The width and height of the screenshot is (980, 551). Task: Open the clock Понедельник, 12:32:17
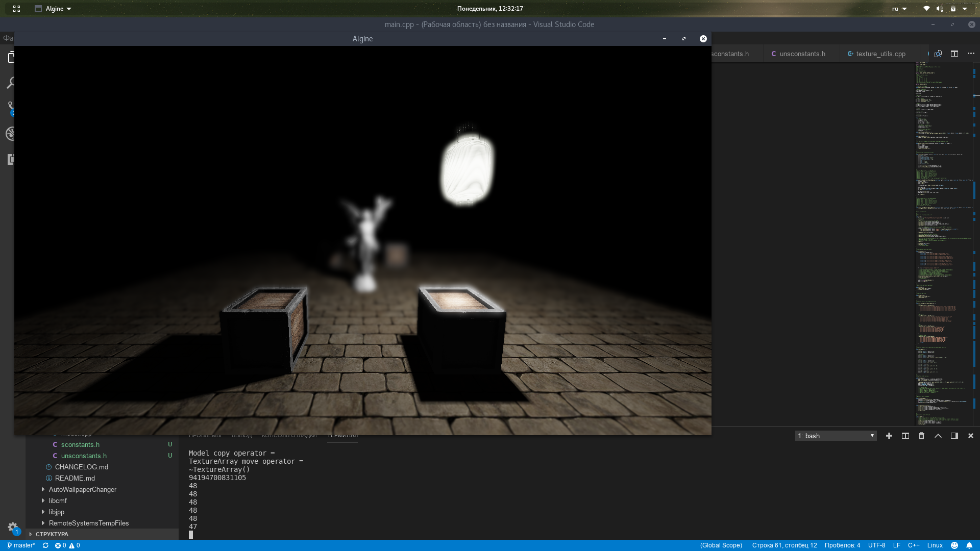point(490,9)
